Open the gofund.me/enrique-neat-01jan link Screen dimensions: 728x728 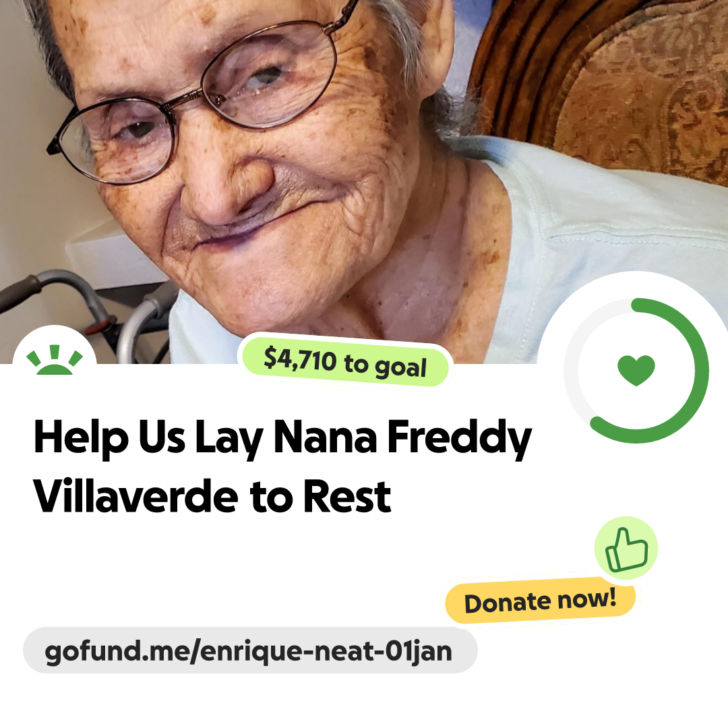coord(250,650)
